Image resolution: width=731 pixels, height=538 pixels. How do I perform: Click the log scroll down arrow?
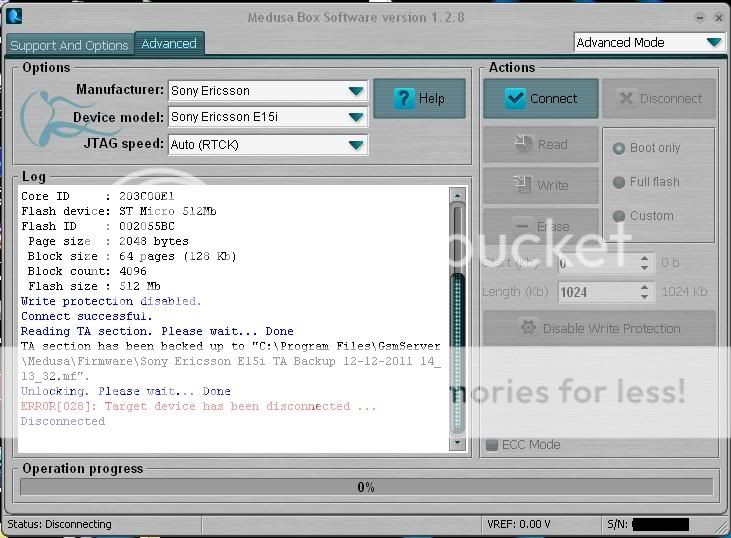pos(458,442)
